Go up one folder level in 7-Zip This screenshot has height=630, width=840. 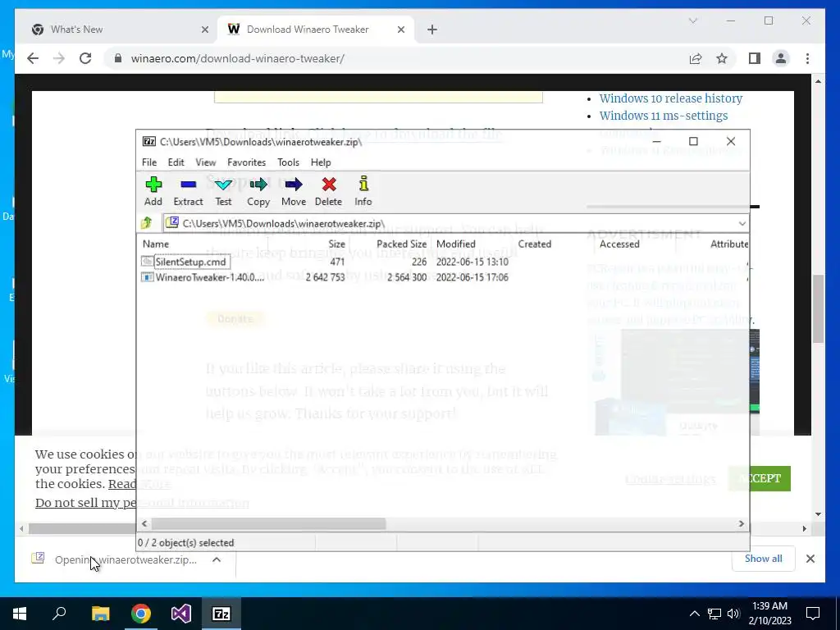point(147,223)
